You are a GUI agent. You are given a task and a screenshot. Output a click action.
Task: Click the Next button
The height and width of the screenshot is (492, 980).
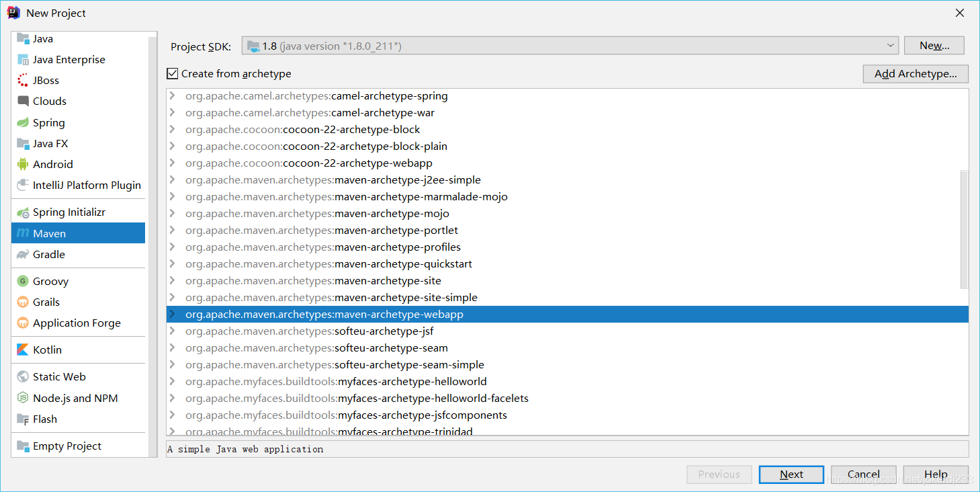(791, 474)
